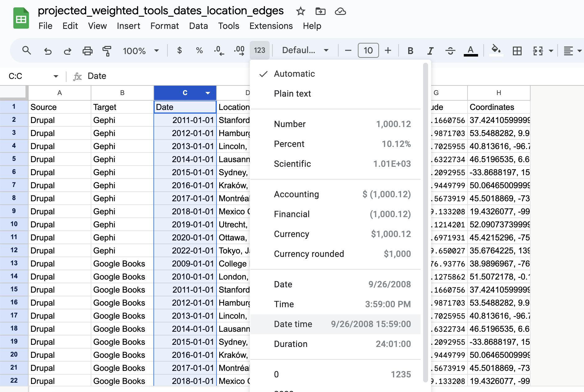Click the print icon in toolbar
The image size is (584, 392).
[87, 50]
